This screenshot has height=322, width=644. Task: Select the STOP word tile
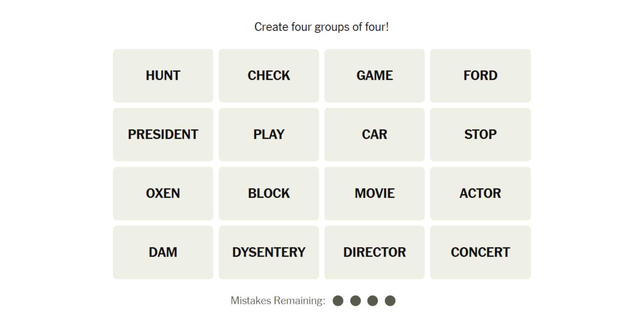pyautogui.click(x=480, y=135)
